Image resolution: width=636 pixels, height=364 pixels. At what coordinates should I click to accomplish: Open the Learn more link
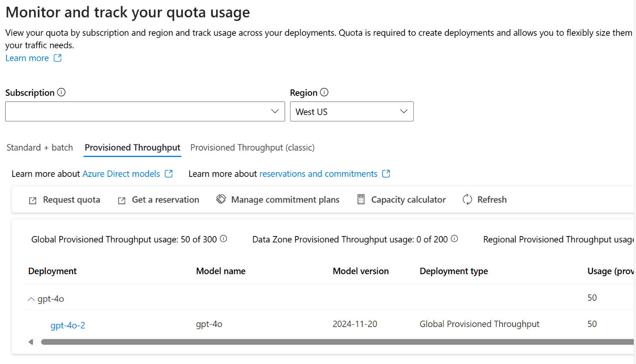pos(27,58)
